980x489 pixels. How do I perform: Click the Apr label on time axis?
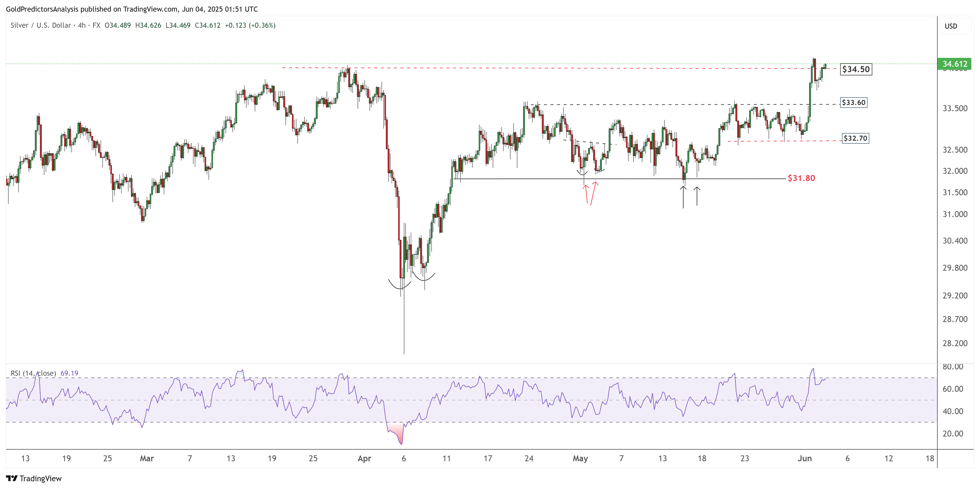[364, 459]
